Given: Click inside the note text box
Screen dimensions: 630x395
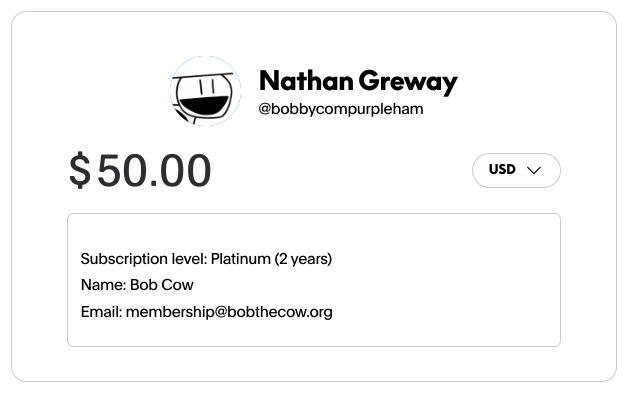Looking at the screenshot, I should coord(314,280).
